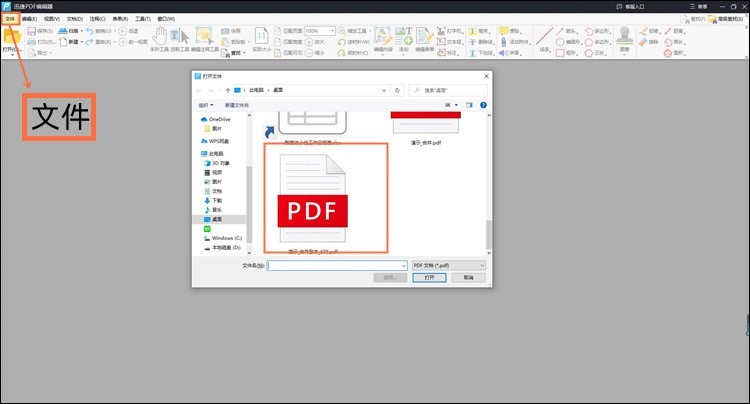This screenshot has width=750, height=404.
Task: Click the zoom out minus icon
Action: coord(309,53)
